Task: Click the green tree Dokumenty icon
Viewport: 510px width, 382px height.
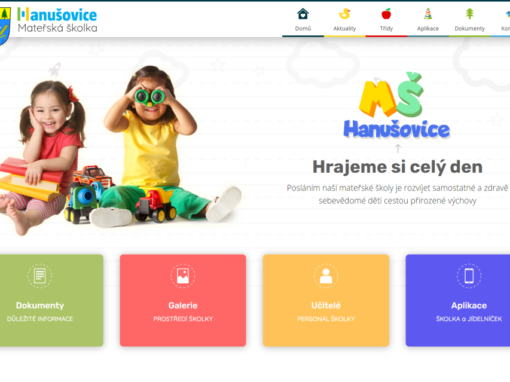Action: [470, 14]
